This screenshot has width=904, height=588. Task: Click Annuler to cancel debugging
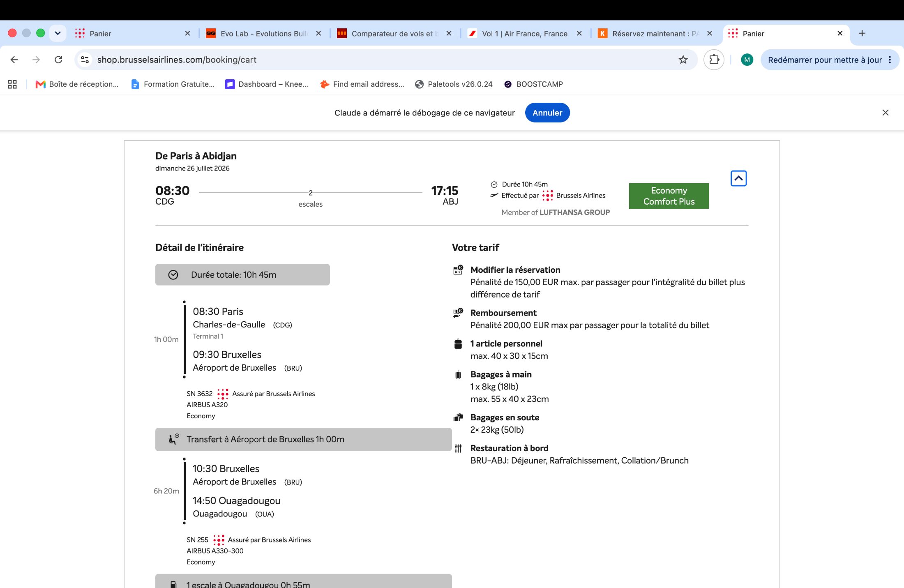click(547, 113)
